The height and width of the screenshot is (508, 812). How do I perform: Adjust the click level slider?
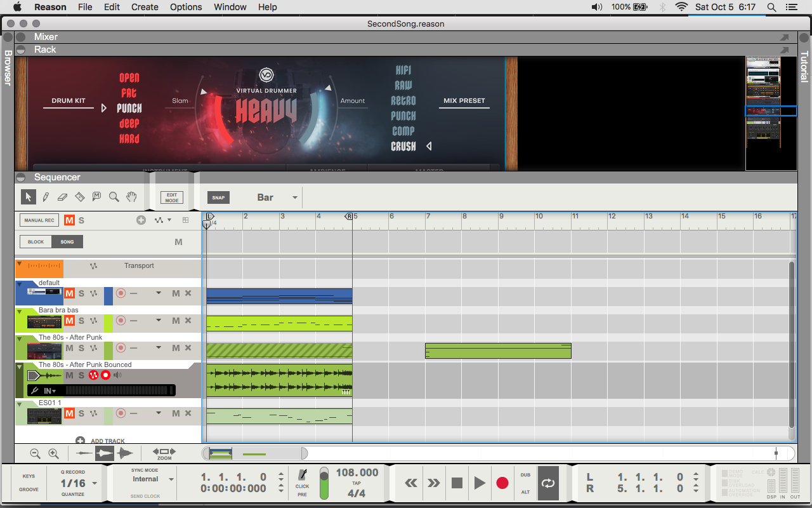[x=324, y=483]
